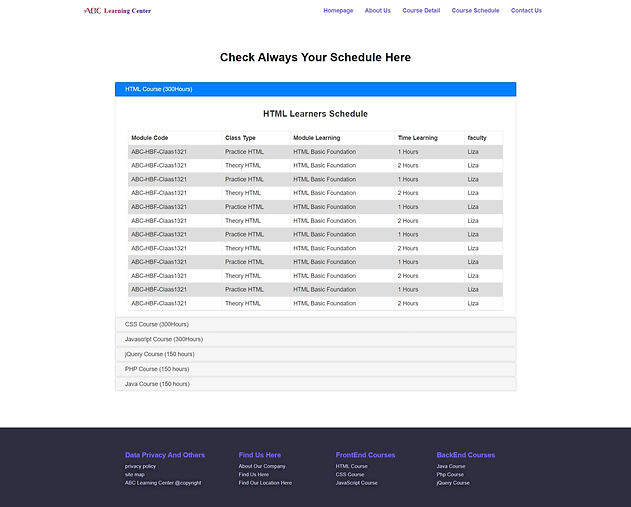This screenshot has height=507, width=631.
Task: Open the jQuery Course footer link under BackEnd Courses
Action: pos(453,483)
